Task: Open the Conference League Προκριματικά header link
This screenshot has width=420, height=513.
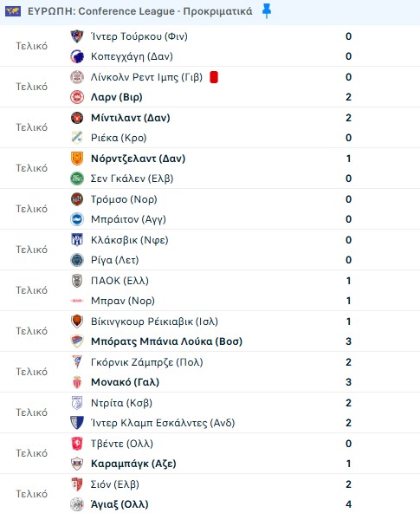Action: [140, 11]
